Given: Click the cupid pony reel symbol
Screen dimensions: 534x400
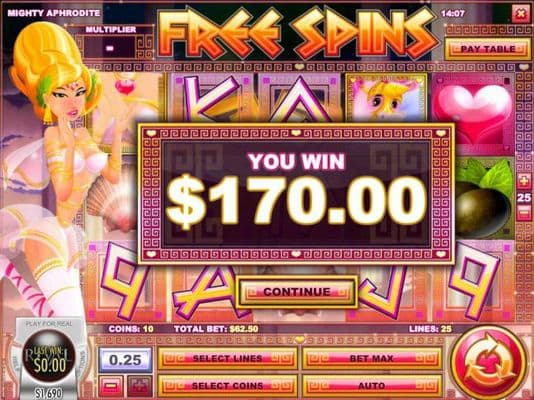Looking at the screenshot, I should [387, 98].
